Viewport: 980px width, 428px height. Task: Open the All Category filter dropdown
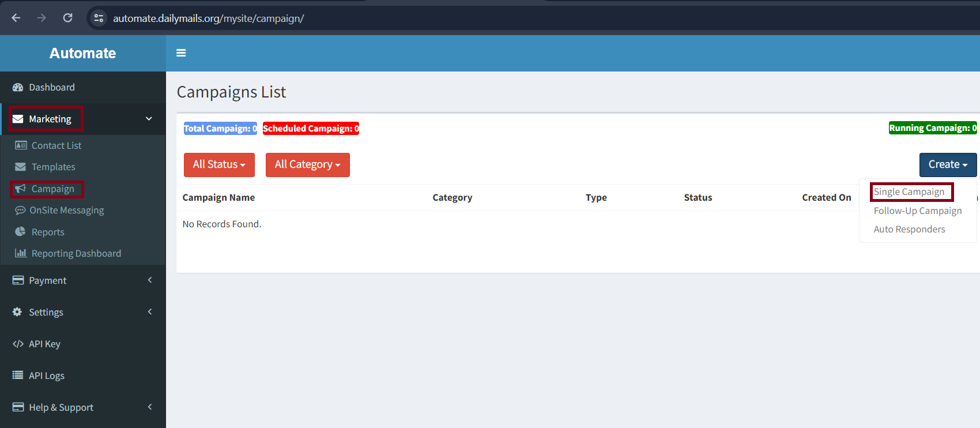(x=307, y=165)
